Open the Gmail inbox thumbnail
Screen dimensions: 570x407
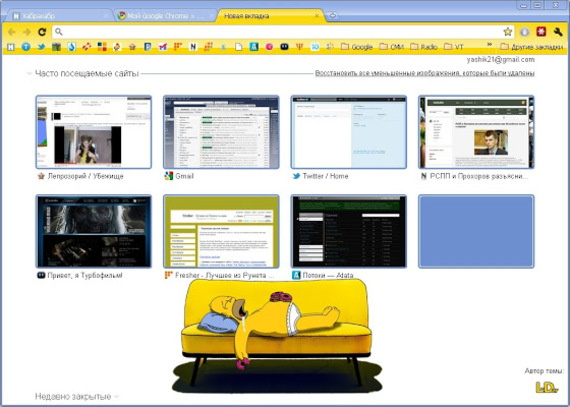click(221, 132)
